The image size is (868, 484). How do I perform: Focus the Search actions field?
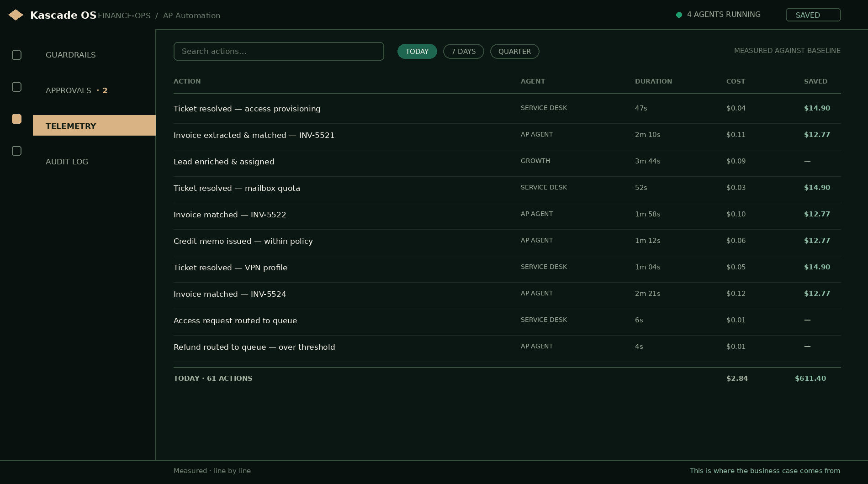click(279, 51)
